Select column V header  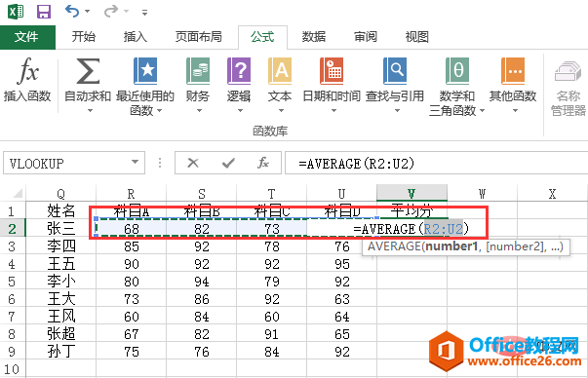point(412,193)
